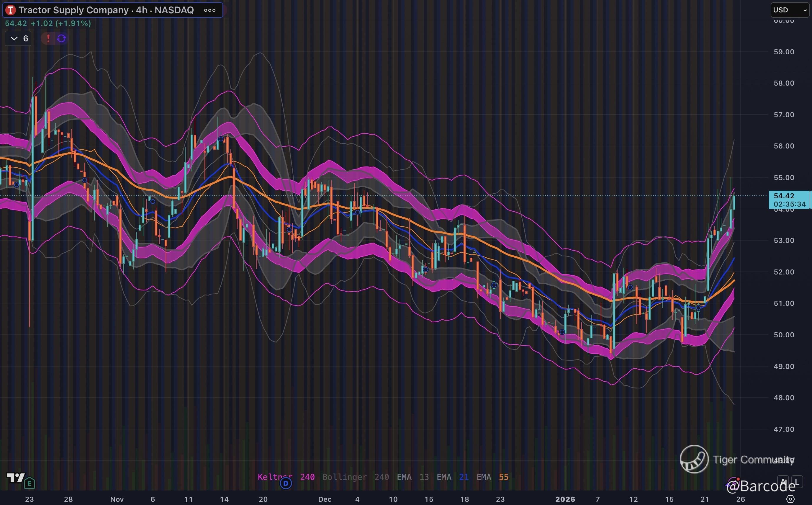Viewport: 812px width, 505px height.
Task: Click the Tractor Supply red logo icon
Action: click(11, 10)
